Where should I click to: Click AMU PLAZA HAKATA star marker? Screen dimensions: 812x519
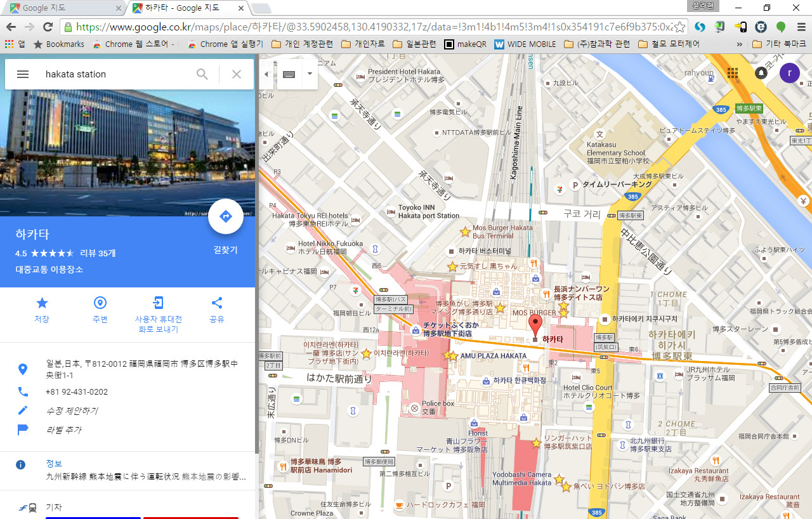452,357
